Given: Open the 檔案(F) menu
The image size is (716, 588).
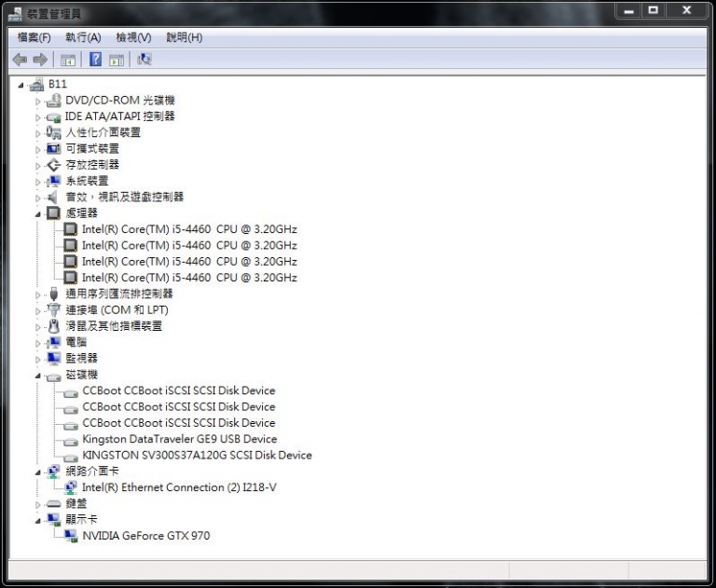Looking at the screenshot, I should point(34,37).
